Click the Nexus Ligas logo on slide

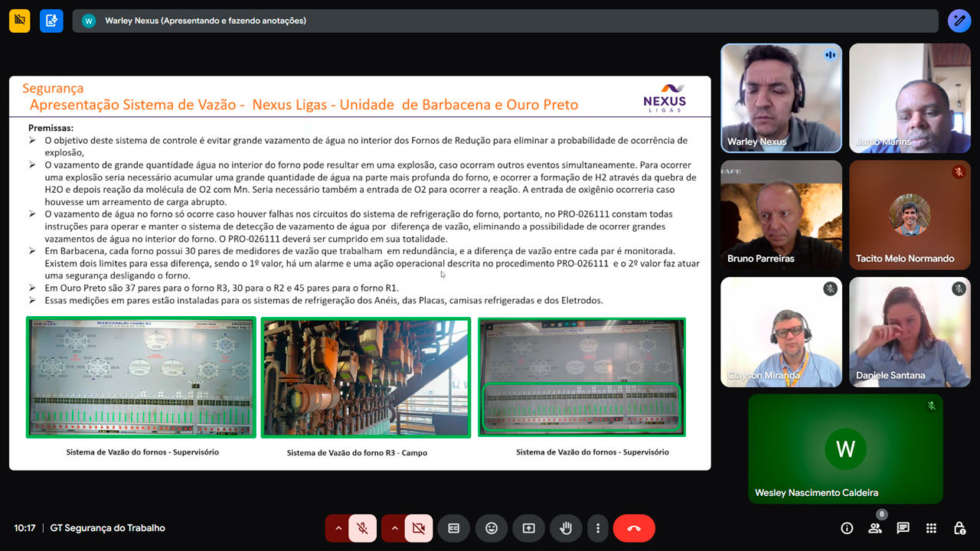tap(664, 98)
